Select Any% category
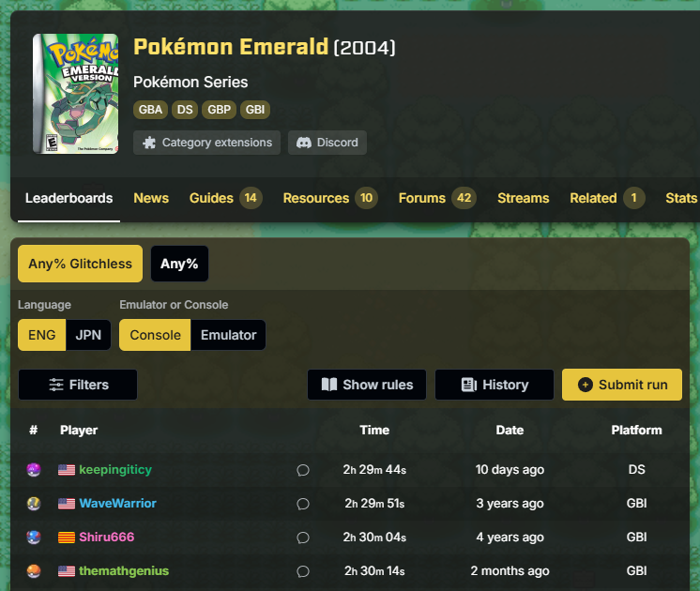700x591 pixels. click(179, 264)
